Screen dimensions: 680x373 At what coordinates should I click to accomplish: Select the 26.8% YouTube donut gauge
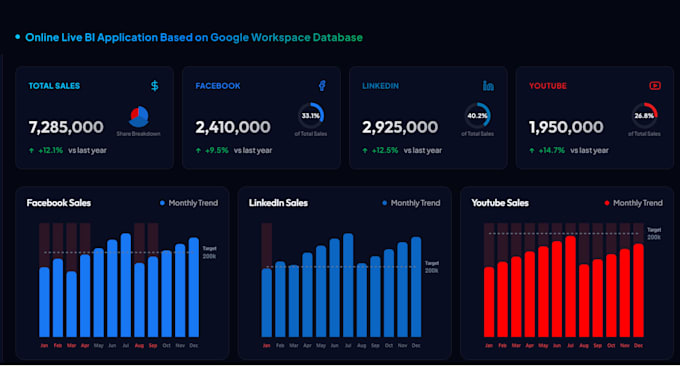click(x=644, y=115)
